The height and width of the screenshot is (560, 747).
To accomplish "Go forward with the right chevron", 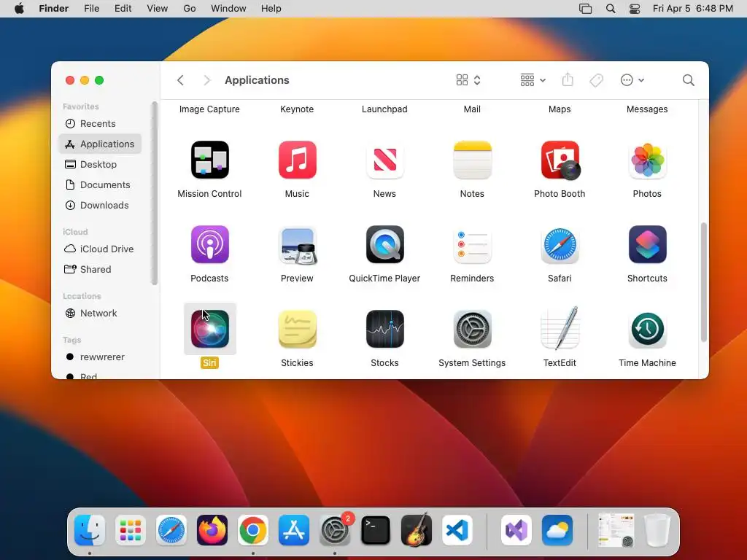I will click(x=206, y=80).
